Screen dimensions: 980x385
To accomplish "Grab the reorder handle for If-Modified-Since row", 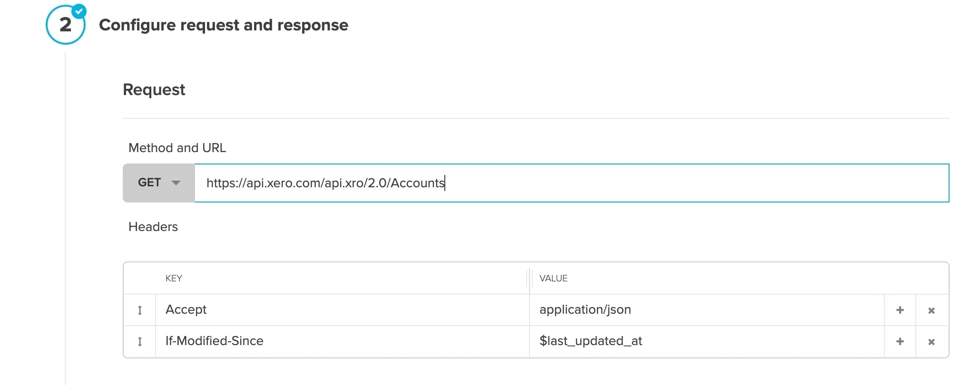I will tap(140, 342).
